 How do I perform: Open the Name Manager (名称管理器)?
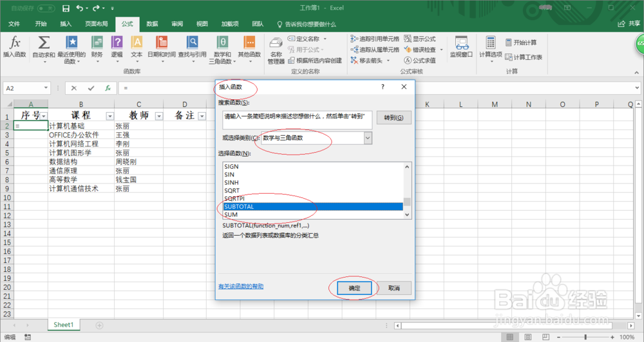[276, 50]
